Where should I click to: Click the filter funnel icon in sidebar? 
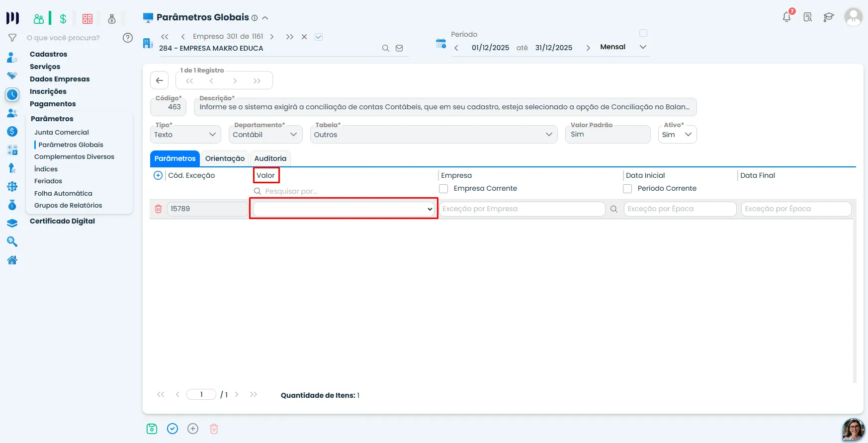pos(12,38)
